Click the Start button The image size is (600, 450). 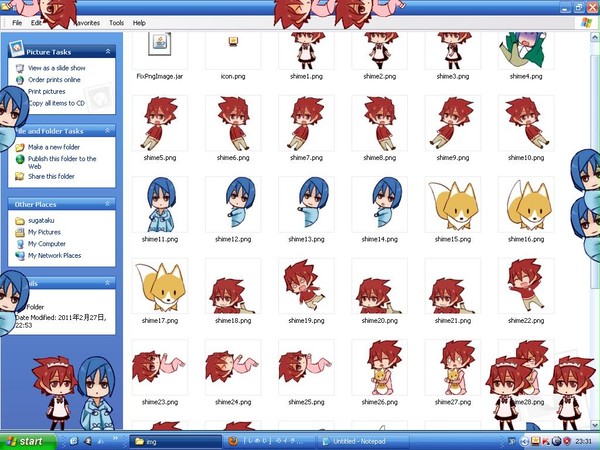pyautogui.click(x=28, y=441)
